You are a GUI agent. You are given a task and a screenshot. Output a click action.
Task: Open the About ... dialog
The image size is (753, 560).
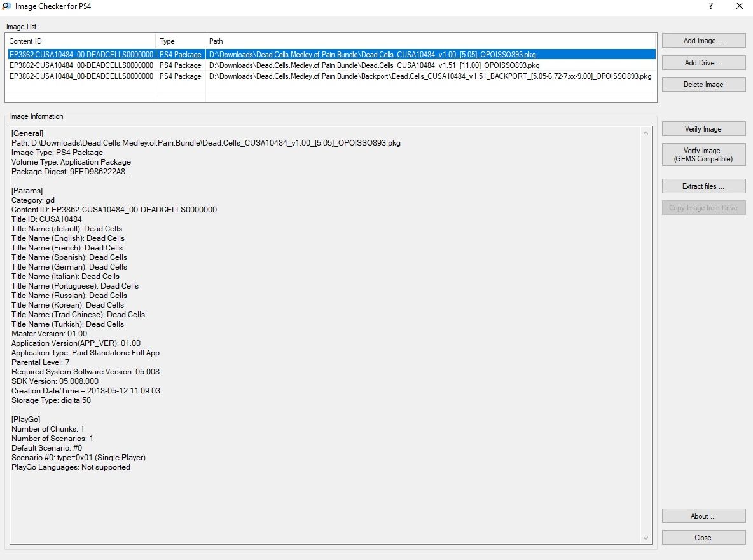(x=703, y=516)
